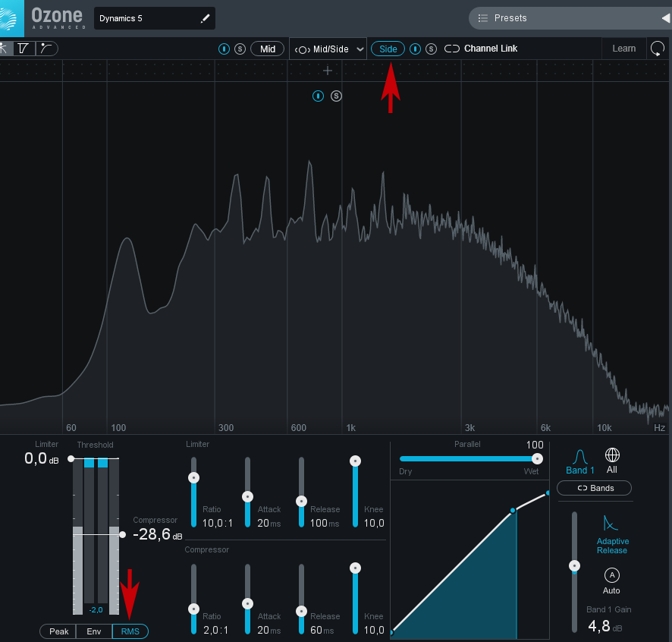Click the Compressor Knee slider handle
This screenshot has width=672, height=642.
(x=355, y=568)
